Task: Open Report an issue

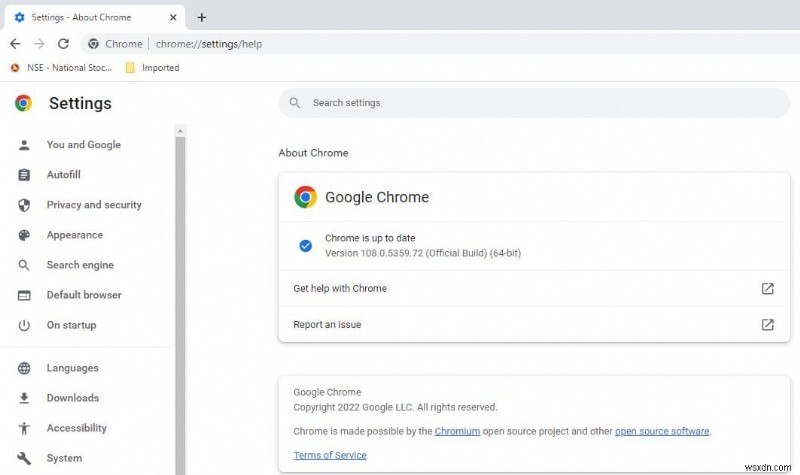Action: pyautogui.click(x=534, y=324)
